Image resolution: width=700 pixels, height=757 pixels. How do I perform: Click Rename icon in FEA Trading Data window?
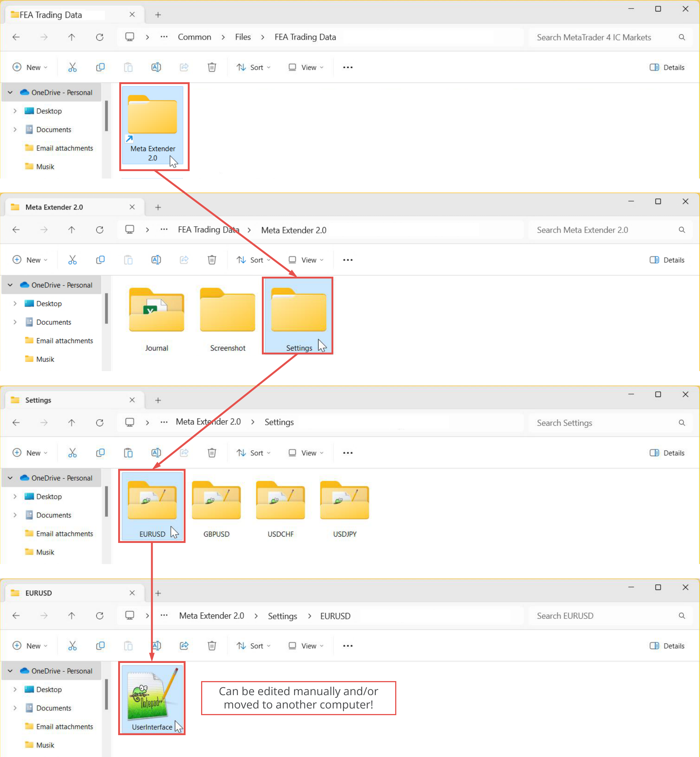click(156, 67)
